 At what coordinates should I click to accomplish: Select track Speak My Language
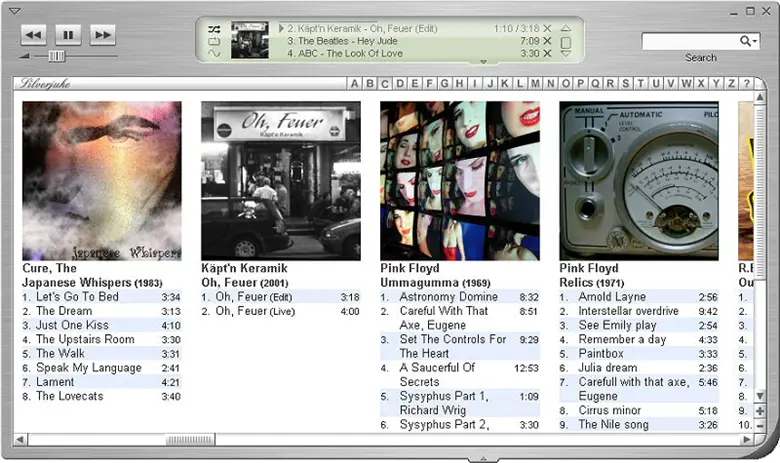click(x=102, y=368)
